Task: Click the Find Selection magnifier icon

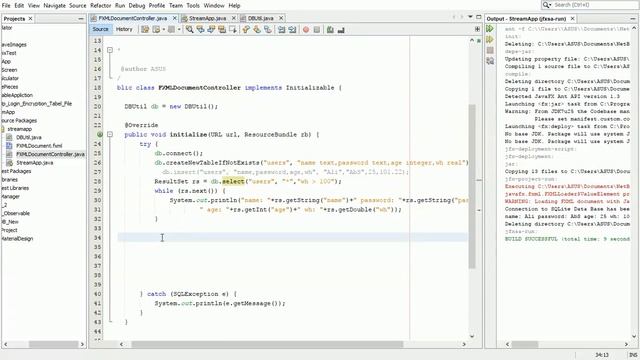Action: (189, 29)
